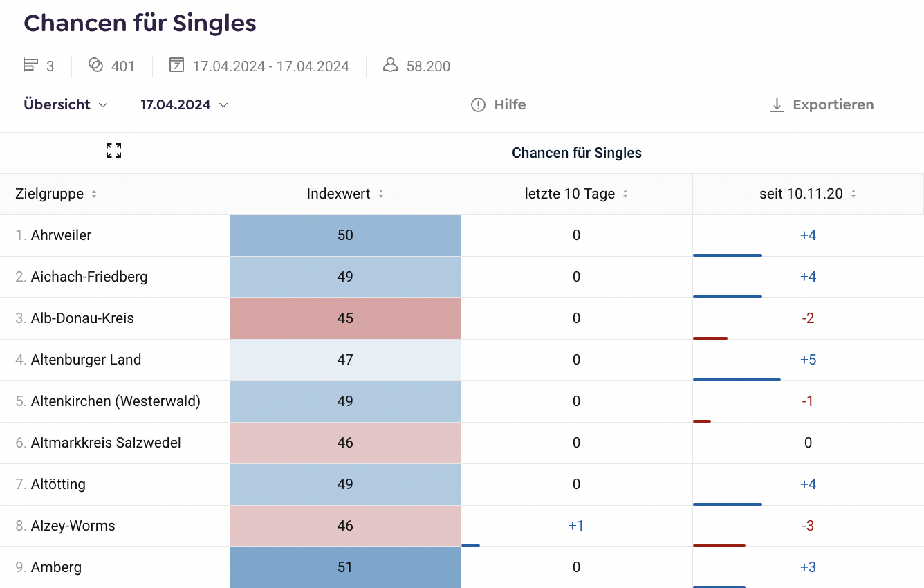Sort by seit 10.11.20 column
This screenshot has height=588, width=924.
coord(853,194)
